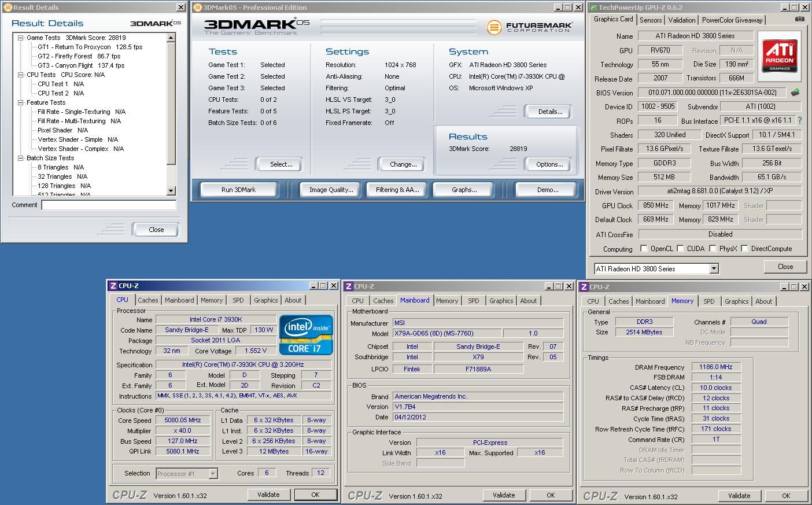The width and height of the screenshot is (812, 505).
Task: Collapse the Batch Size Tests tree node
Action: [x=20, y=158]
